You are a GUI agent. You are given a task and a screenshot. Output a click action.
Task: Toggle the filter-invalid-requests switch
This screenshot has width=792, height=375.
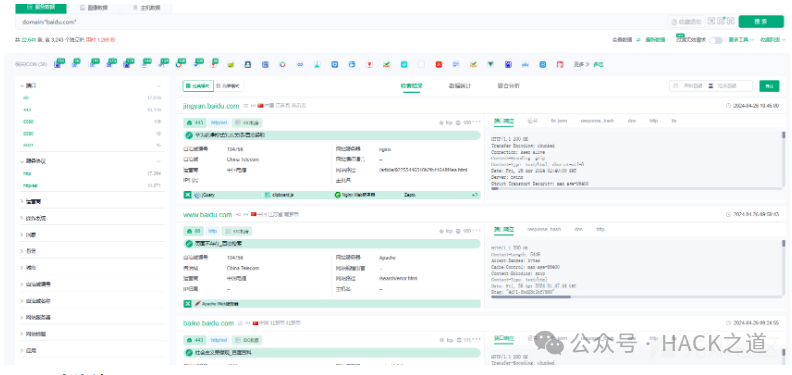(716, 40)
